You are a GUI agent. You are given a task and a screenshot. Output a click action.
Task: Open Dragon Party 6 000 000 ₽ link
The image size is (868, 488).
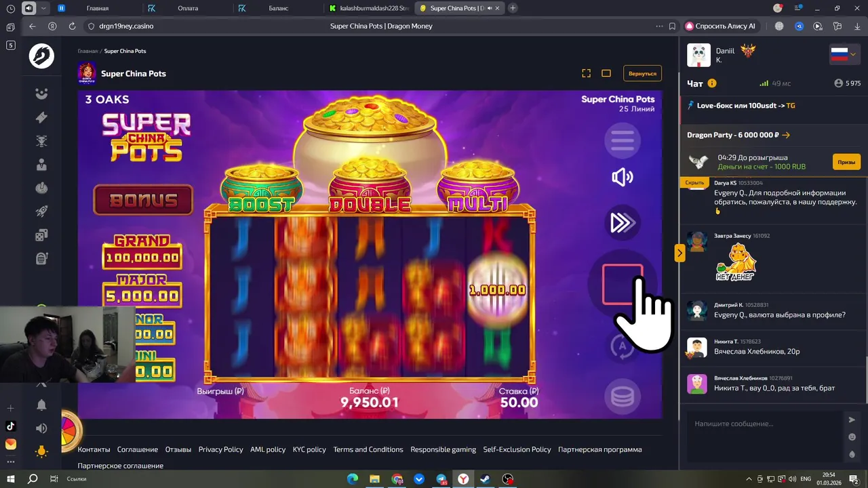(x=738, y=135)
